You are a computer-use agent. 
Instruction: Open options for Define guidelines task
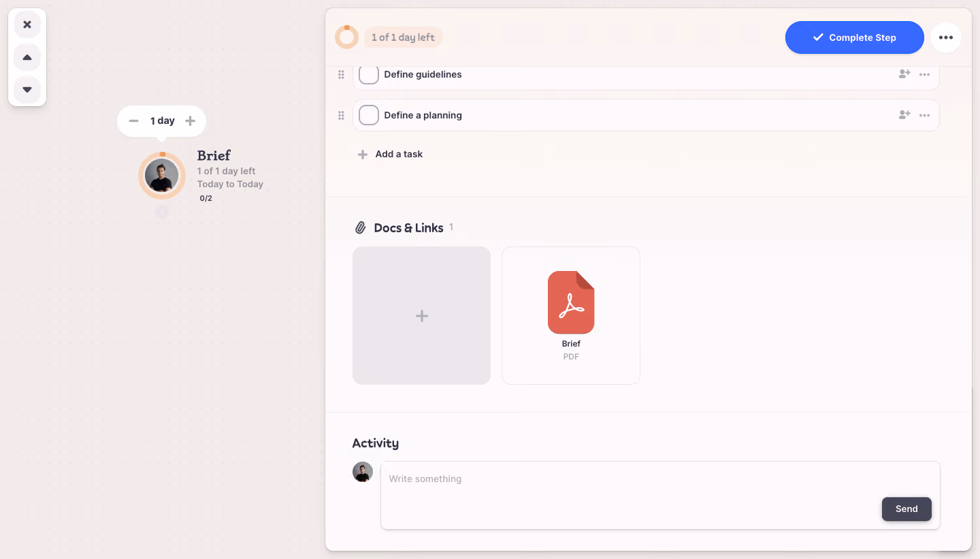[x=924, y=74]
